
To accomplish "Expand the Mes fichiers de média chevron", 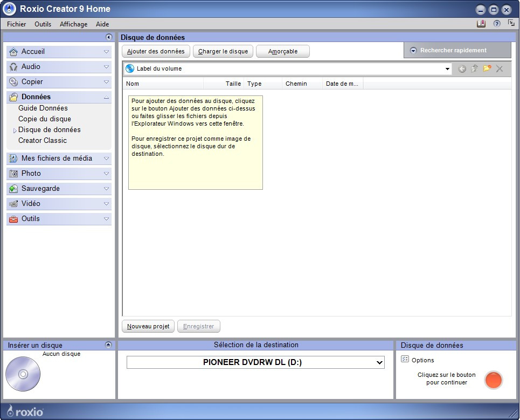I will point(106,159).
